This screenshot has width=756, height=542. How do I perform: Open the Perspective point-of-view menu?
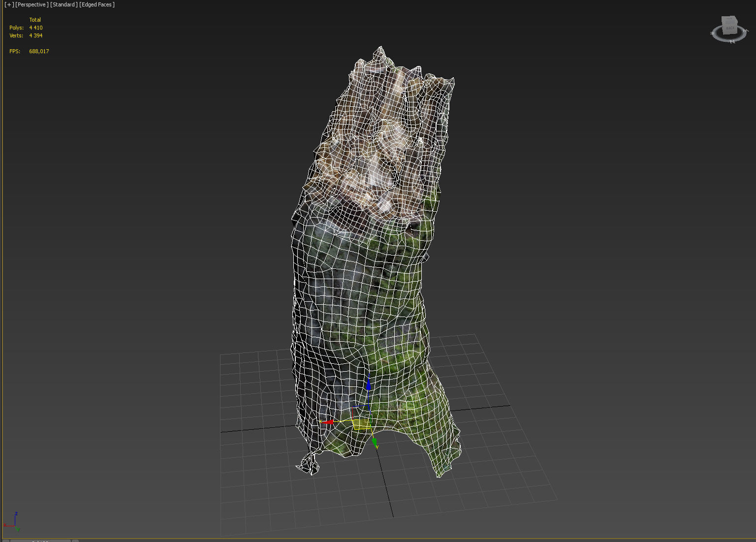[x=32, y=4]
